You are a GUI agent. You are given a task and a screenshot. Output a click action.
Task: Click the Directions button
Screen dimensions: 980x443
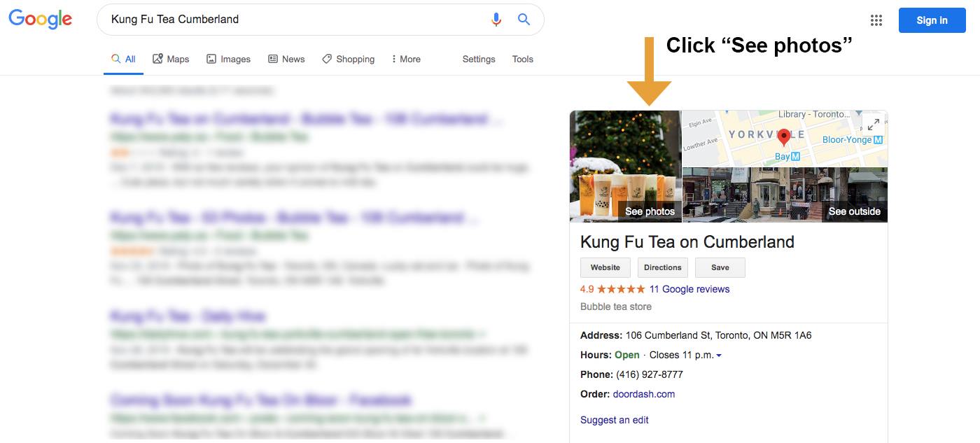click(662, 267)
